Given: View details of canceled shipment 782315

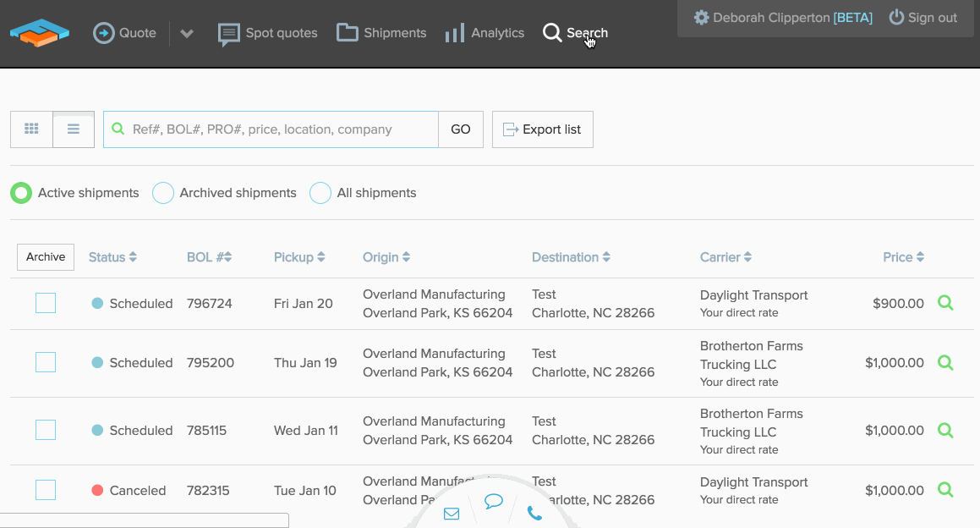Looking at the screenshot, I should point(945,490).
